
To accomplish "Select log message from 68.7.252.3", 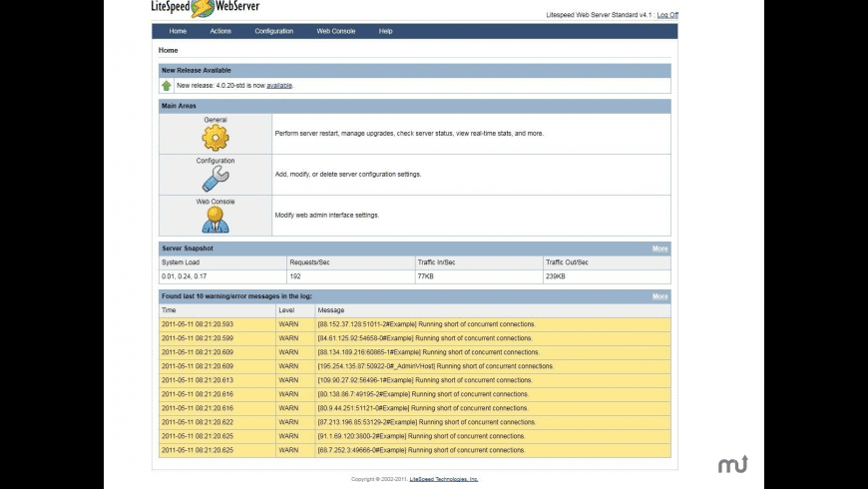I will 421,450.
